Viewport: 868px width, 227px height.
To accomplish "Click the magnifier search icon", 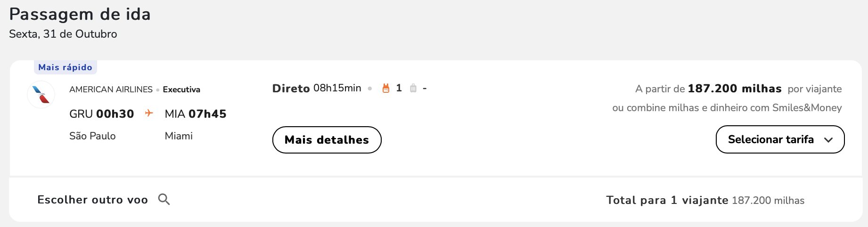I will tap(164, 199).
